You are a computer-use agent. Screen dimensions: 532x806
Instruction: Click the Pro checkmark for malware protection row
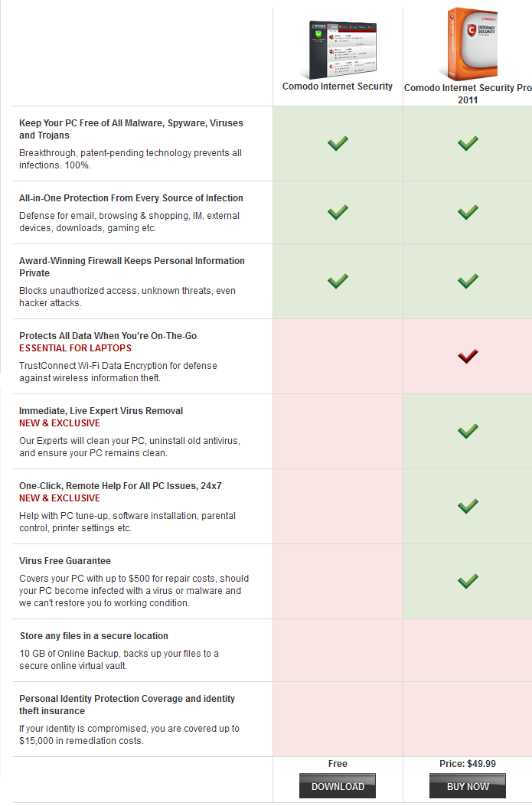pos(468,143)
